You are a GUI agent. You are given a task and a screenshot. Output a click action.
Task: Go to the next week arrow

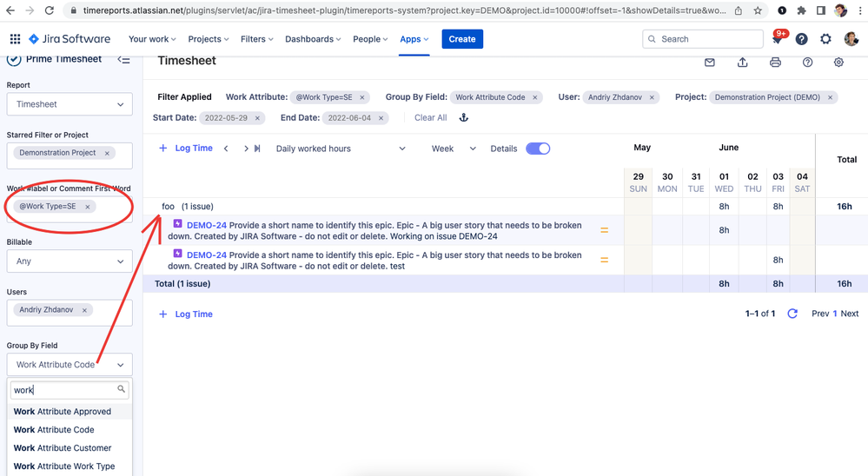246,149
